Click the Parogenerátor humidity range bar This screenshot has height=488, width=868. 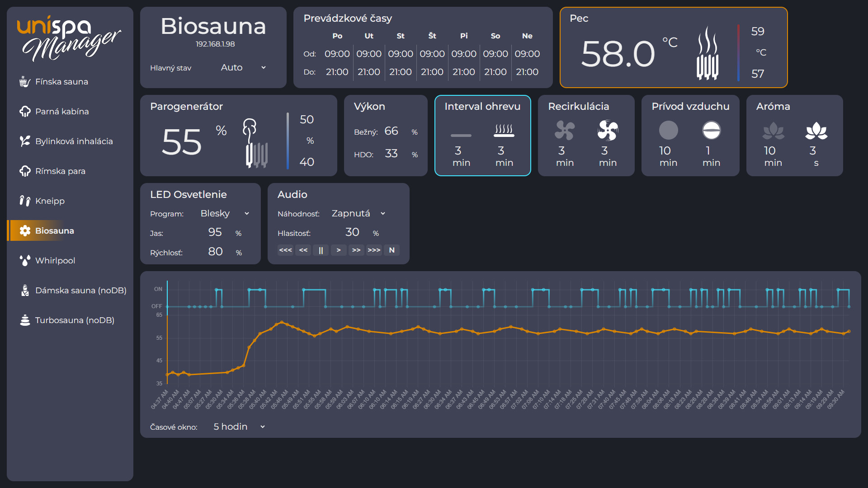[288, 141]
